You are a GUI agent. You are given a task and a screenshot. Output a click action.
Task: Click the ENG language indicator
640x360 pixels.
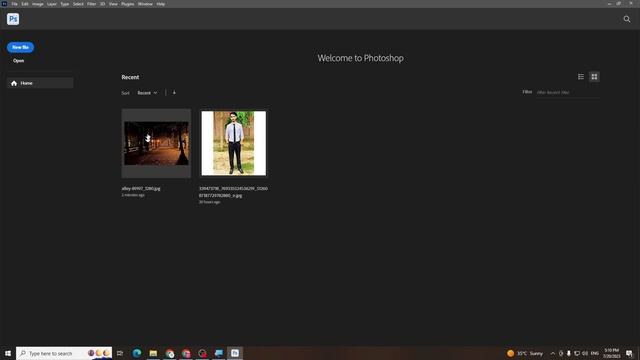point(595,353)
